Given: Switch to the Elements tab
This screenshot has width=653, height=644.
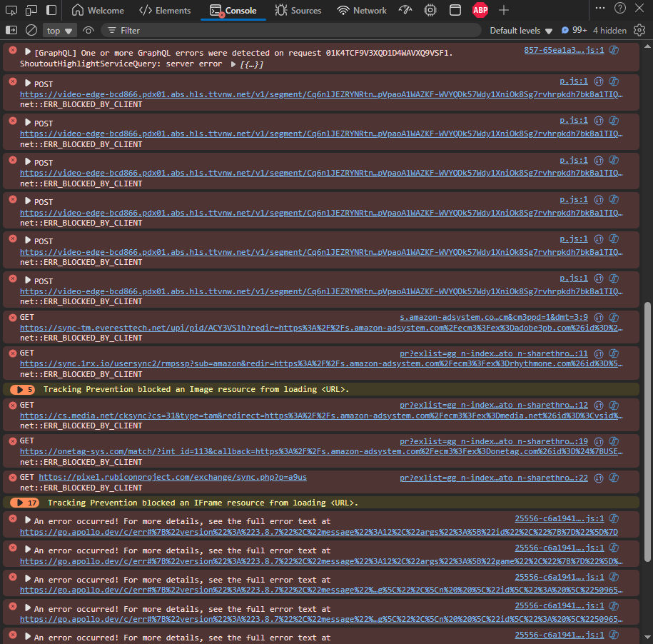Looking at the screenshot, I should click(165, 11).
